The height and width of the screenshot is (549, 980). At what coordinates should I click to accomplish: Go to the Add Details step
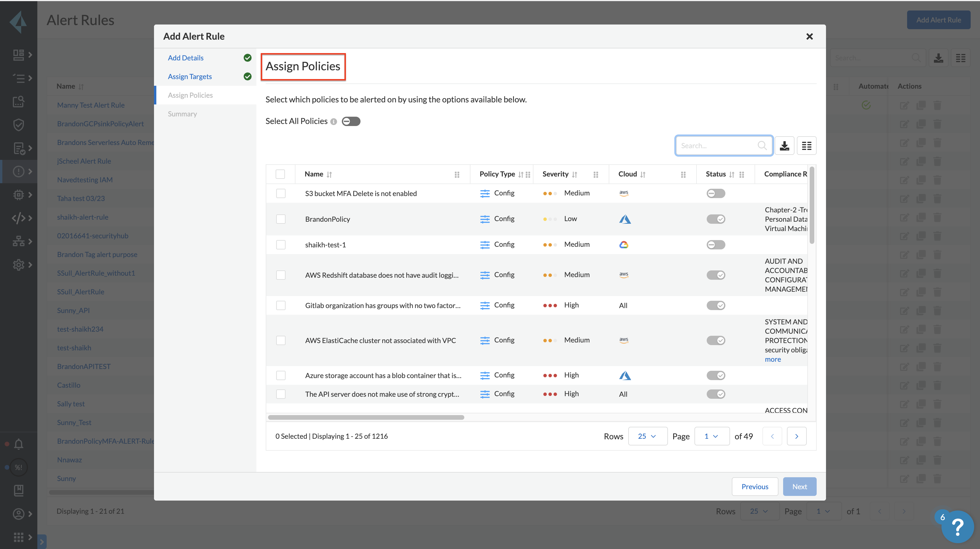click(186, 58)
